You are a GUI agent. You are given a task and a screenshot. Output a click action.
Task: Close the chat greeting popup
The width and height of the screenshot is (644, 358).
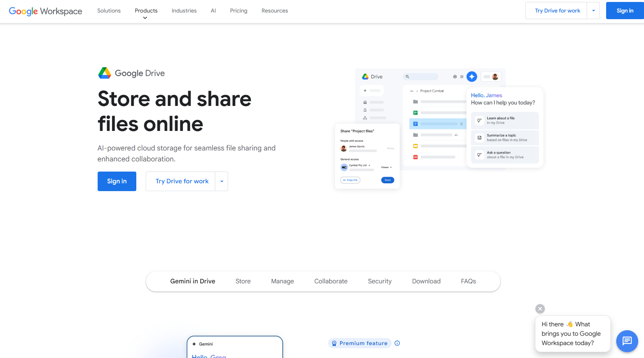tap(540, 309)
